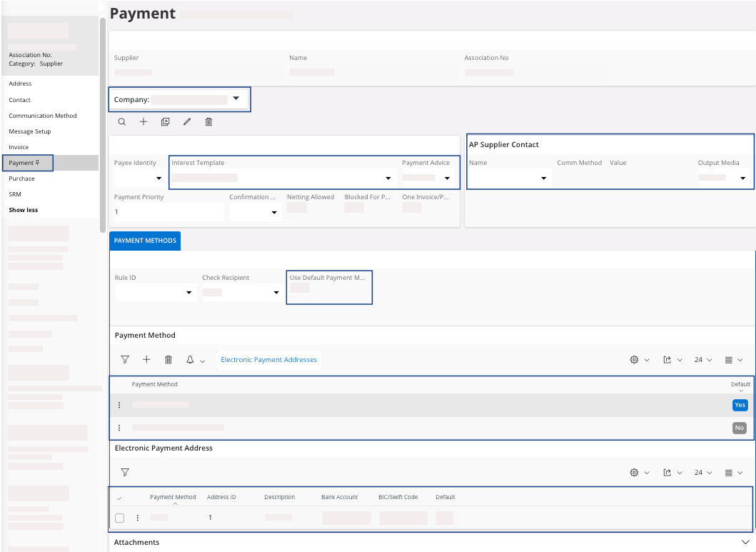Click the bell notification icon in Payment Method
The height and width of the screenshot is (552, 756).
pyautogui.click(x=190, y=360)
